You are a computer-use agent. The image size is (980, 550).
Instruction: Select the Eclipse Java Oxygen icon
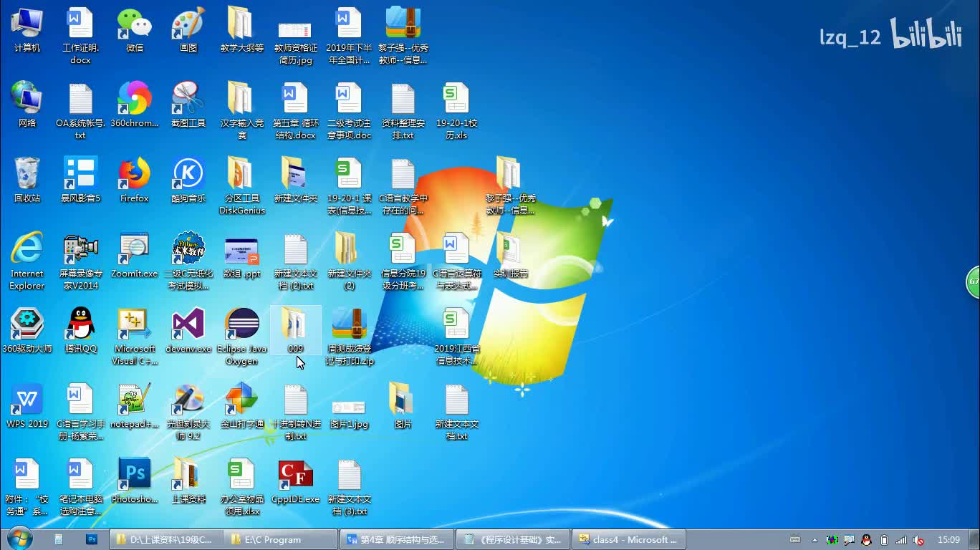[241, 324]
